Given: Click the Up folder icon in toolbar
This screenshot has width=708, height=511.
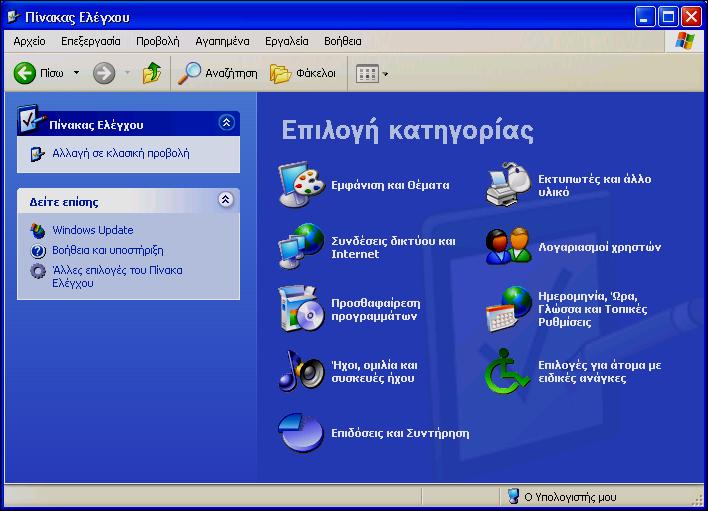Looking at the screenshot, I should pos(152,73).
